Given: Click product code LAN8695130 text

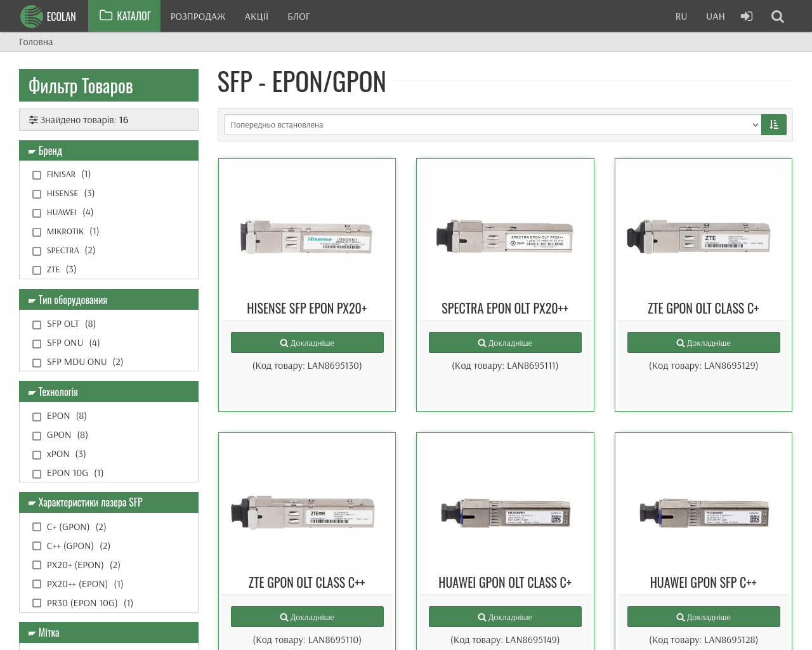Looking at the screenshot, I should pyautogui.click(x=307, y=366).
